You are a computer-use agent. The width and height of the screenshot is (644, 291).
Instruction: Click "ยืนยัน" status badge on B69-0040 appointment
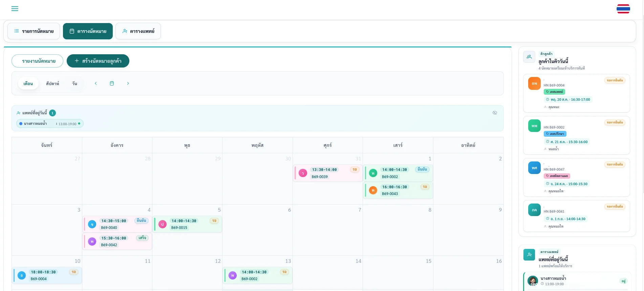[141, 221]
